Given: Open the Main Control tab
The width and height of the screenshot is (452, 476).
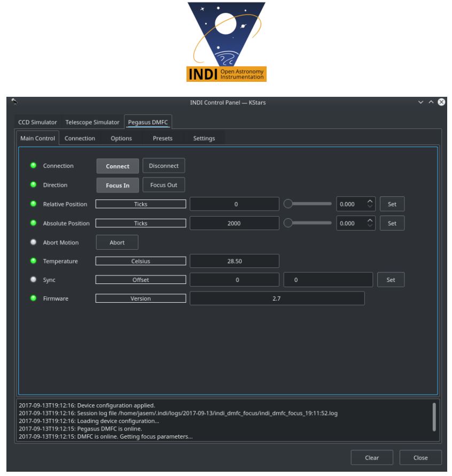Looking at the screenshot, I should (x=37, y=138).
